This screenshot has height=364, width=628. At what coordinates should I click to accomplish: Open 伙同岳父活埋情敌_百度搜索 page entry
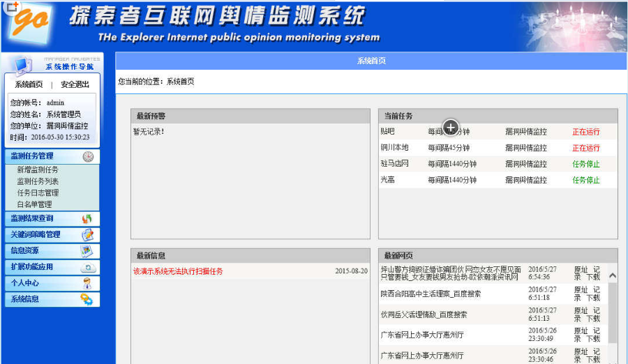pyautogui.click(x=424, y=314)
